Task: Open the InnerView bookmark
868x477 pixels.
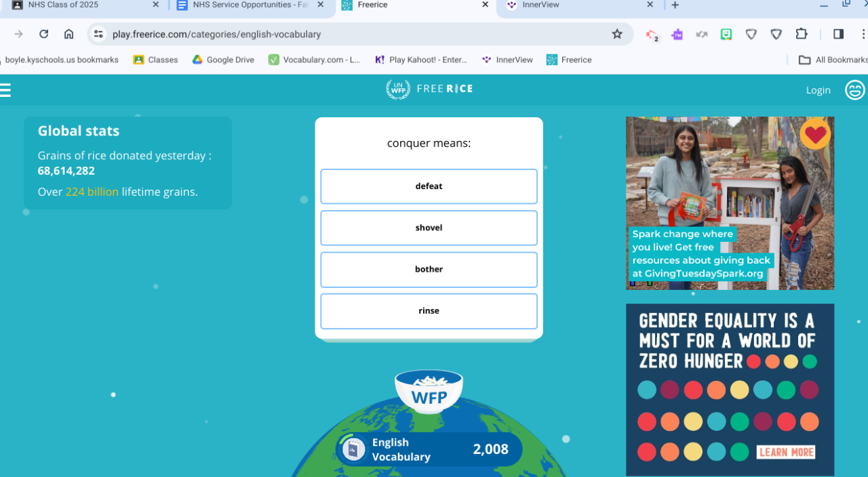Action: pyautogui.click(x=507, y=60)
